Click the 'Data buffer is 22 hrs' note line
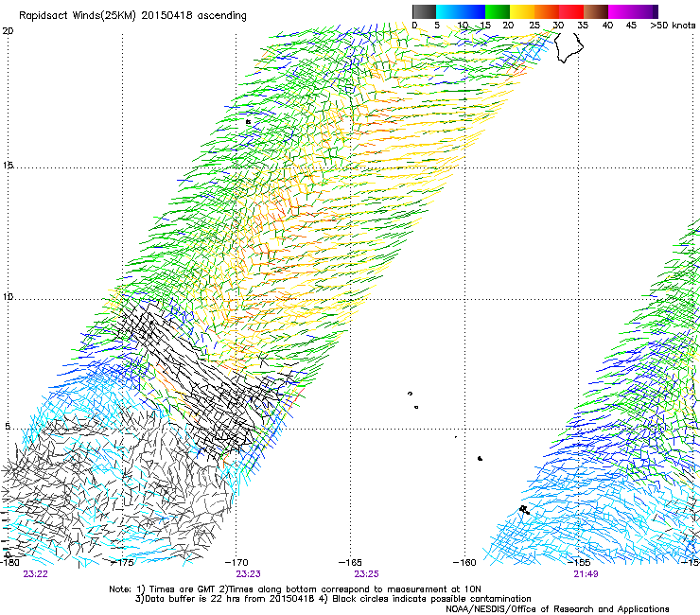Viewport: 700px width, 615px height. tap(333, 599)
